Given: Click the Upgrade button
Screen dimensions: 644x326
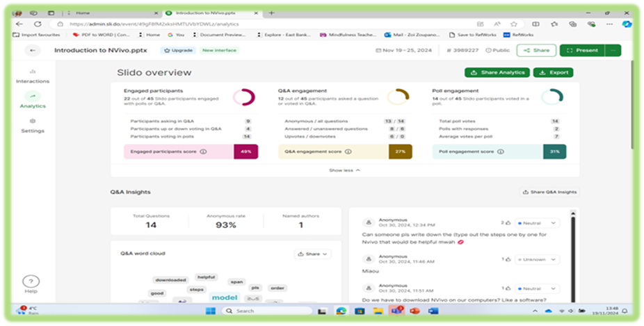Looking at the screenshot, I should coord(179,51).
